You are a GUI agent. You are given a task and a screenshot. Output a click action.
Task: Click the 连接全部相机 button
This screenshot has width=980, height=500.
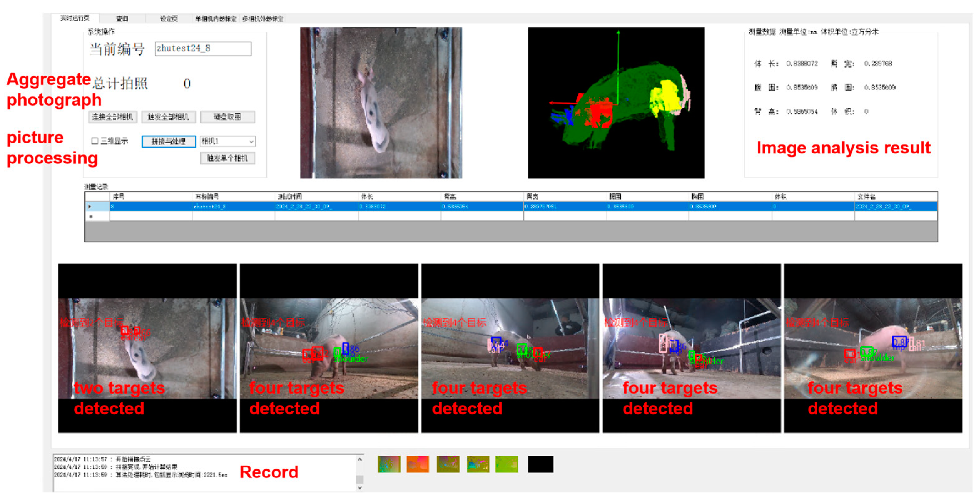click(112, 117)
